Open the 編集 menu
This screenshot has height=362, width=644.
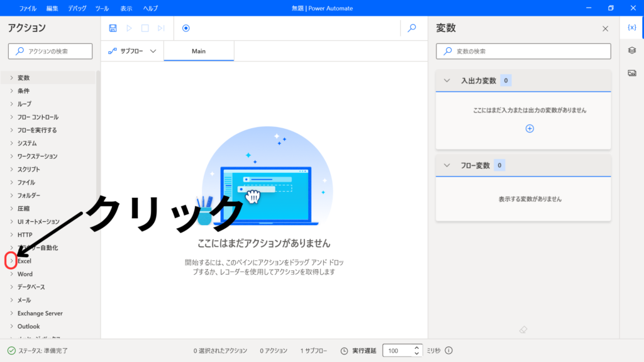(52, 8)
